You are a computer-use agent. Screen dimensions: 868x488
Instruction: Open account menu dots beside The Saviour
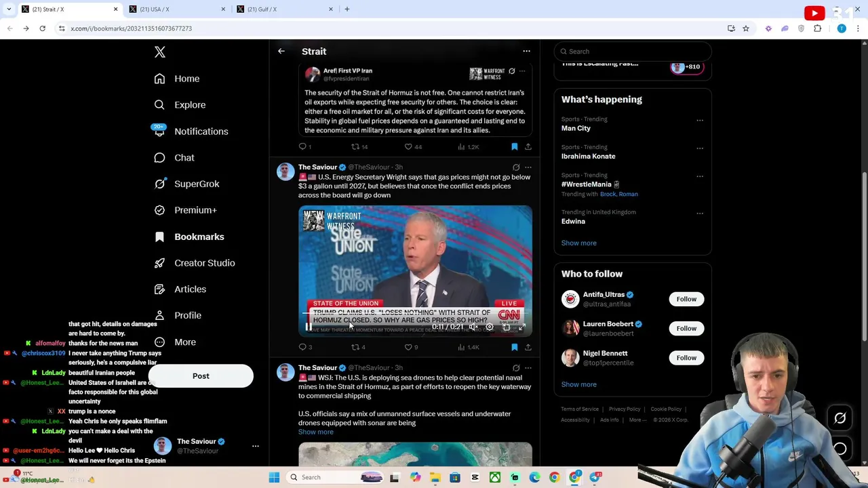[x=256, y=446]
